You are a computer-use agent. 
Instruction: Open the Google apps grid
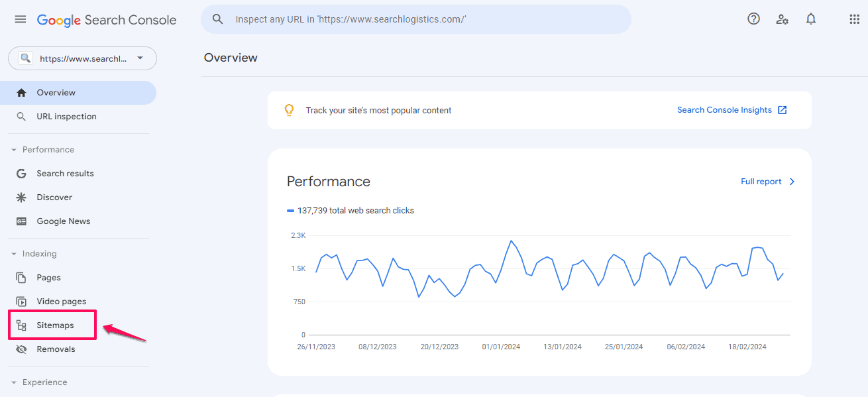click(x=854, y=19)
